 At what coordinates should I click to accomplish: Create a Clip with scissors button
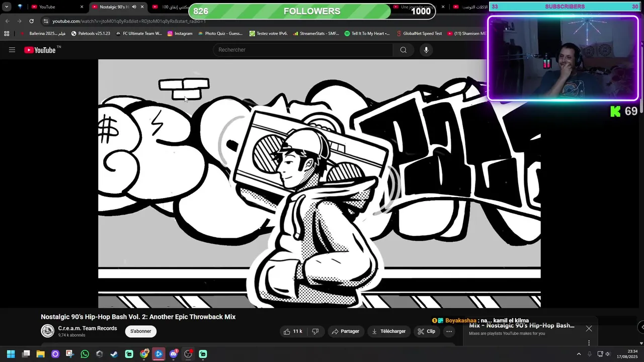426,331
